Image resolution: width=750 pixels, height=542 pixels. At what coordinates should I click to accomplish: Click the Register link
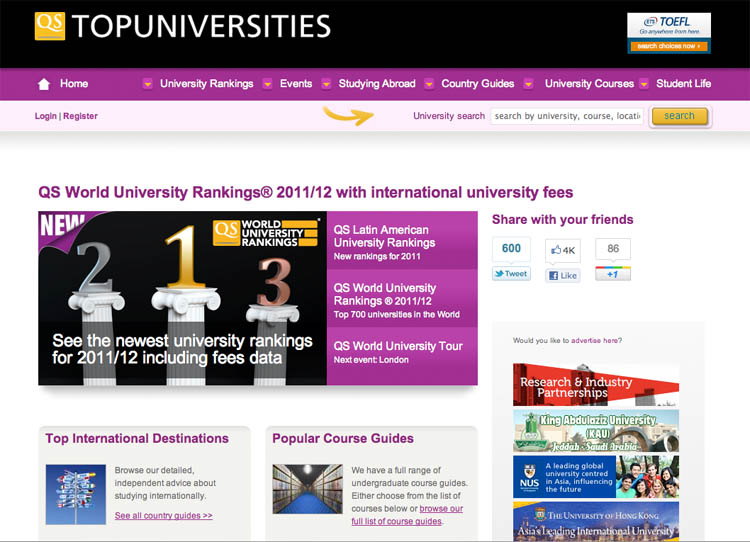pos(80,116)
